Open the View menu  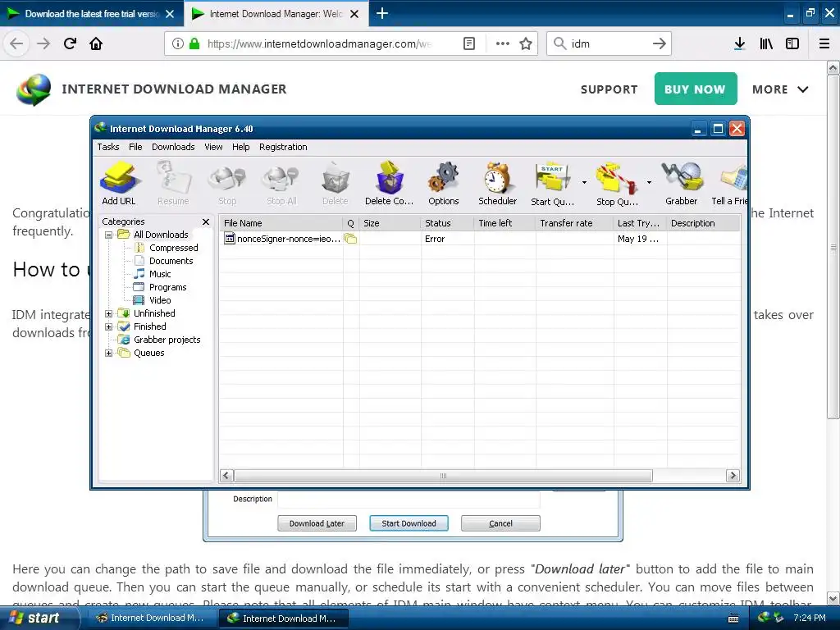point(213,147)
